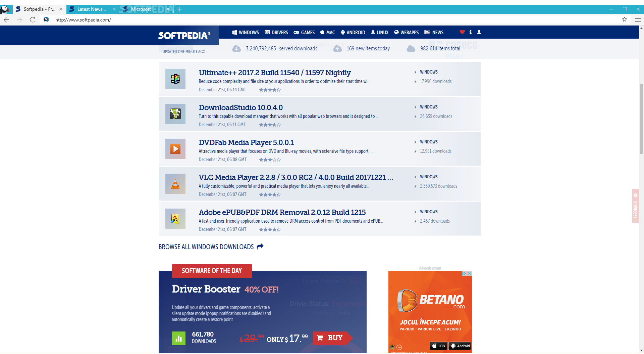Open the browser hamburger menu
This screenshot has height=354, width=644.
[638, 20]
